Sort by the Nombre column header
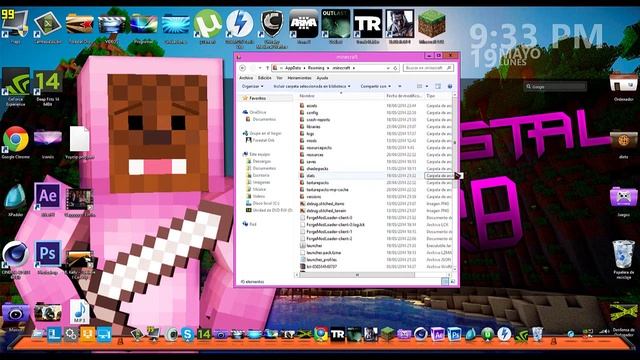This screenshot has width=640, height=360. point(341,96)
